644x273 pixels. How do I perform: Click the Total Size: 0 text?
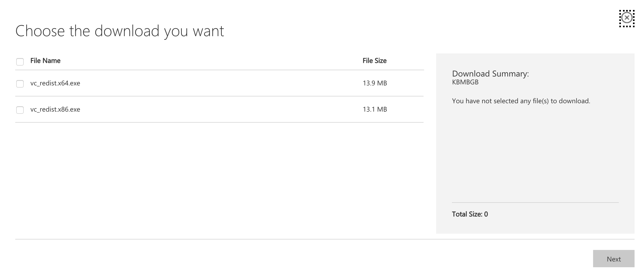point(470,214)
